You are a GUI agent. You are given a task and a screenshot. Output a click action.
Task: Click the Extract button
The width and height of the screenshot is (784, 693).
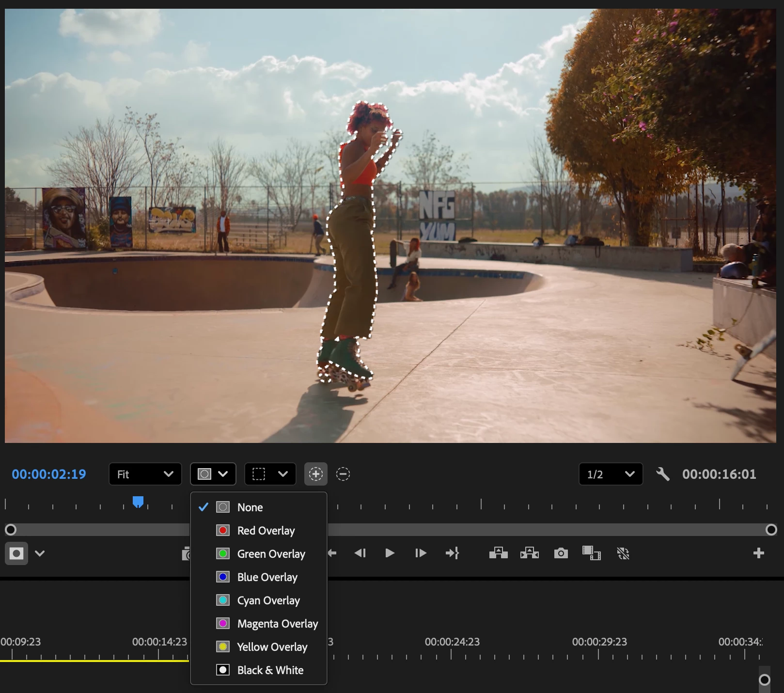click(529, 553)
